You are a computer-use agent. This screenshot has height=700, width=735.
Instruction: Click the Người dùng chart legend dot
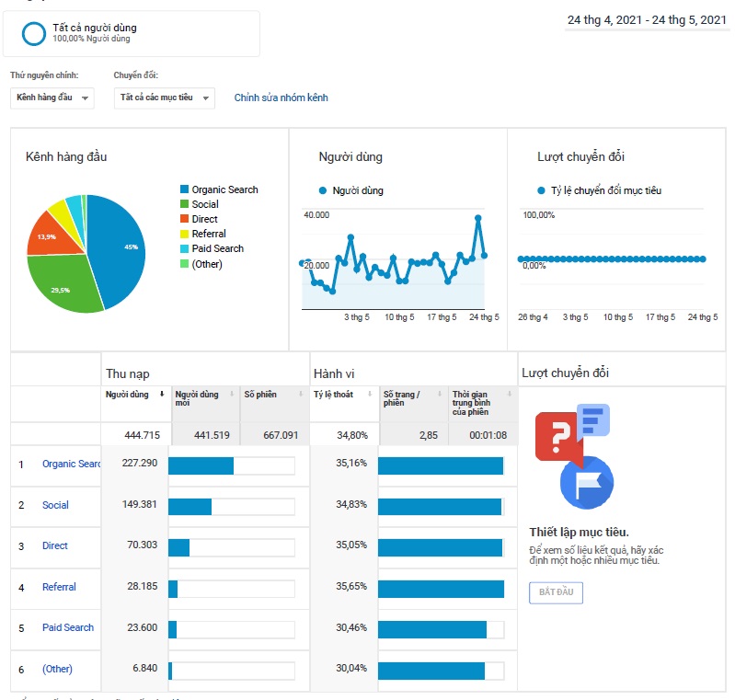pos(323,190)
